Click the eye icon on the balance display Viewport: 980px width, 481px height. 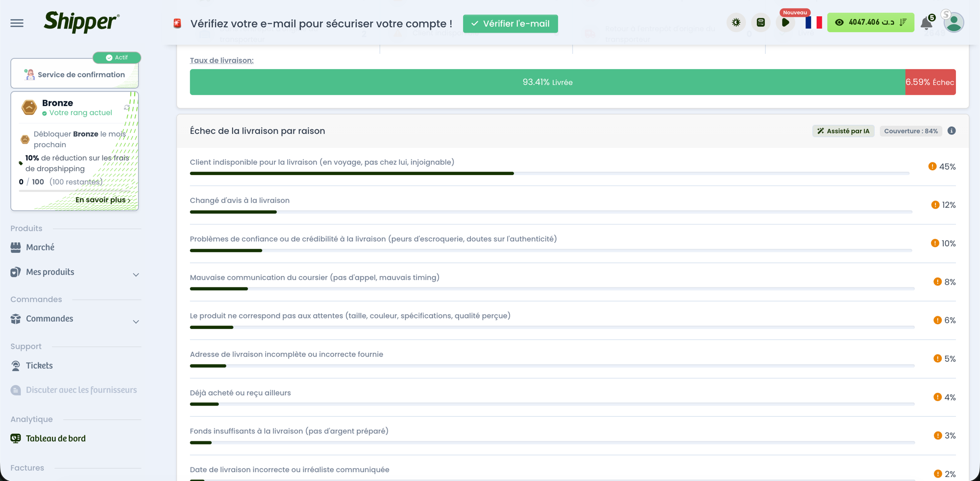coord(840,22)
